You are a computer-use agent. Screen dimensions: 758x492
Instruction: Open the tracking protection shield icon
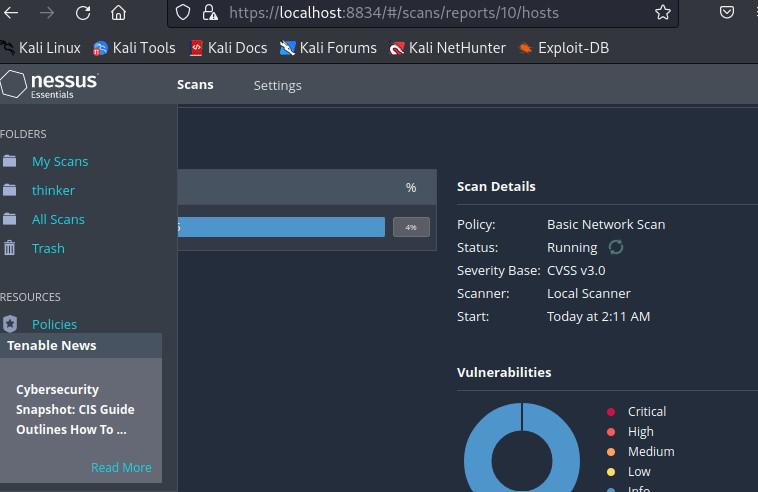click(x=183, y=13)
